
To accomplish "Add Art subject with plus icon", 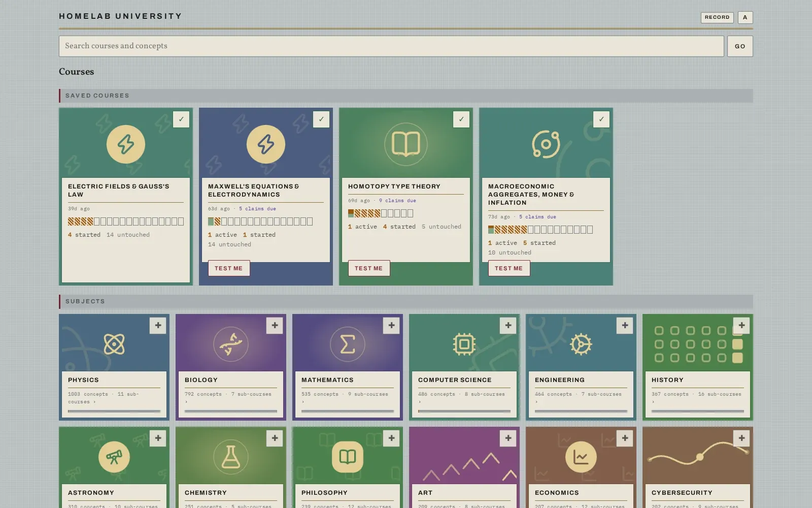I will 508,438.
